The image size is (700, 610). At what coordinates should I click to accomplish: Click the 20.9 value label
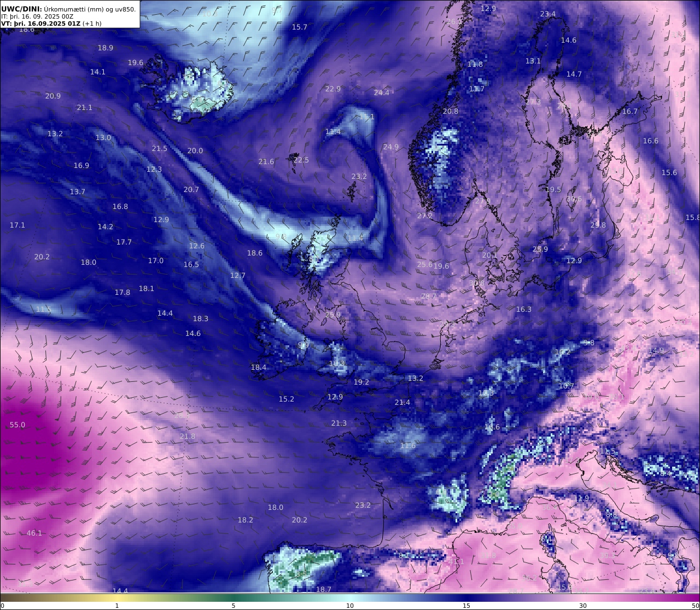(x=53, y=96)
